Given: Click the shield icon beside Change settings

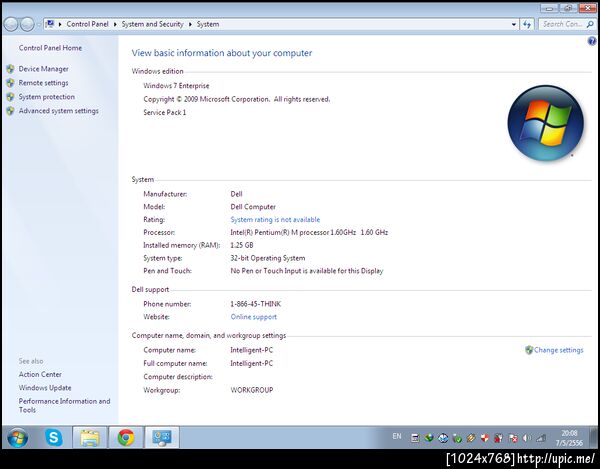Looking at the screenshot, I should click(x=529, y=350).
